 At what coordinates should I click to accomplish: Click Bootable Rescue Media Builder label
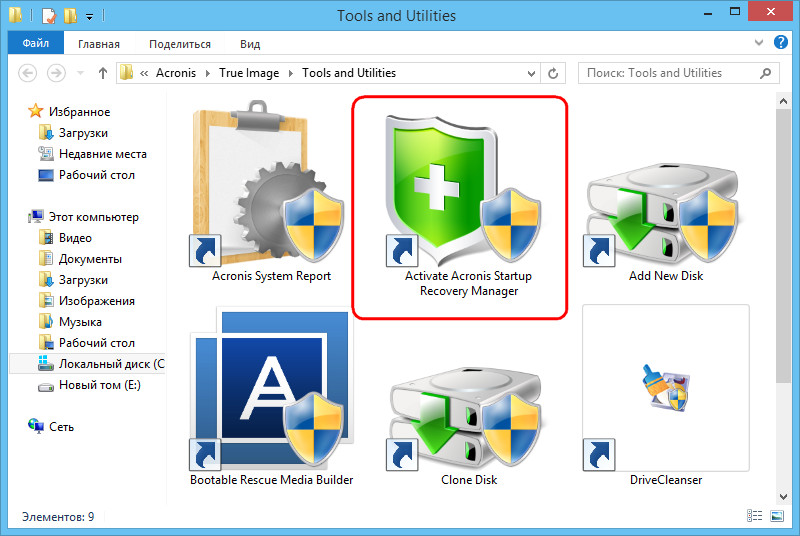click(271, 480)
